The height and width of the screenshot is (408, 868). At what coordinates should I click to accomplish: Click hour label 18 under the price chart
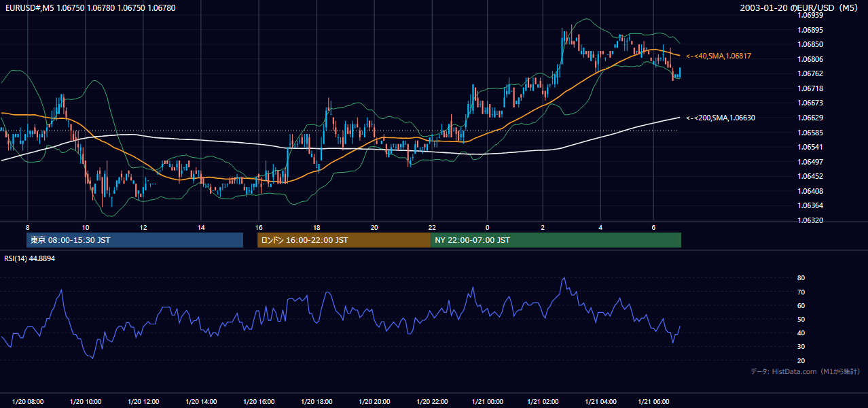(x=317, y=227)
